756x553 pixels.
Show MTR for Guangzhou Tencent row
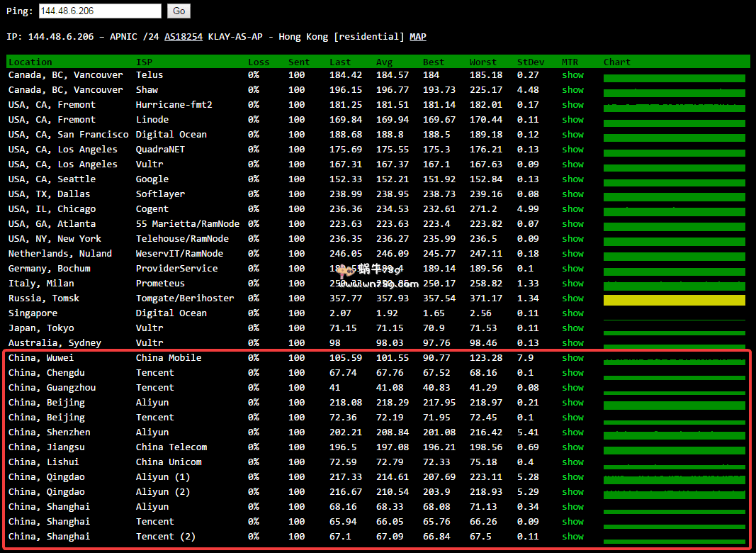click(x=572, y=388)
